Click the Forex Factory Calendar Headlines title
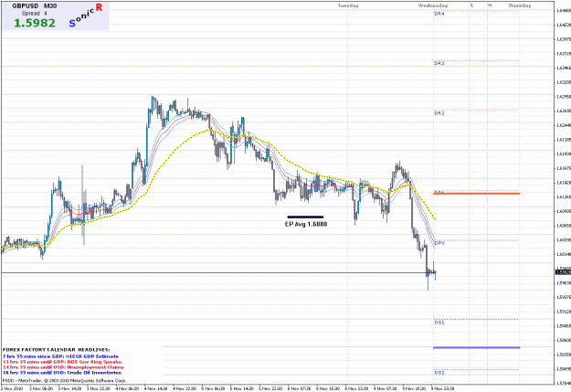This screenshot has width=571, height=392. [x=56, y=350]
